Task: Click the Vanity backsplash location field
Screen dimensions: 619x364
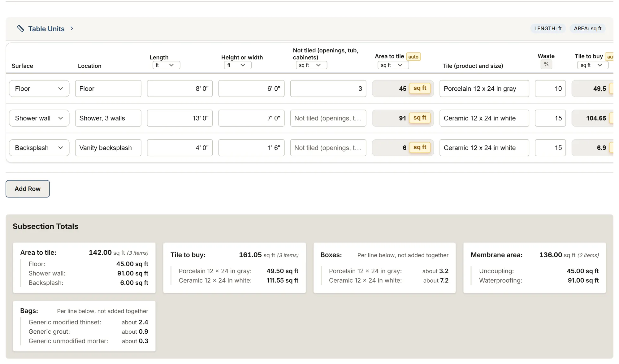Action: (108, 148)
